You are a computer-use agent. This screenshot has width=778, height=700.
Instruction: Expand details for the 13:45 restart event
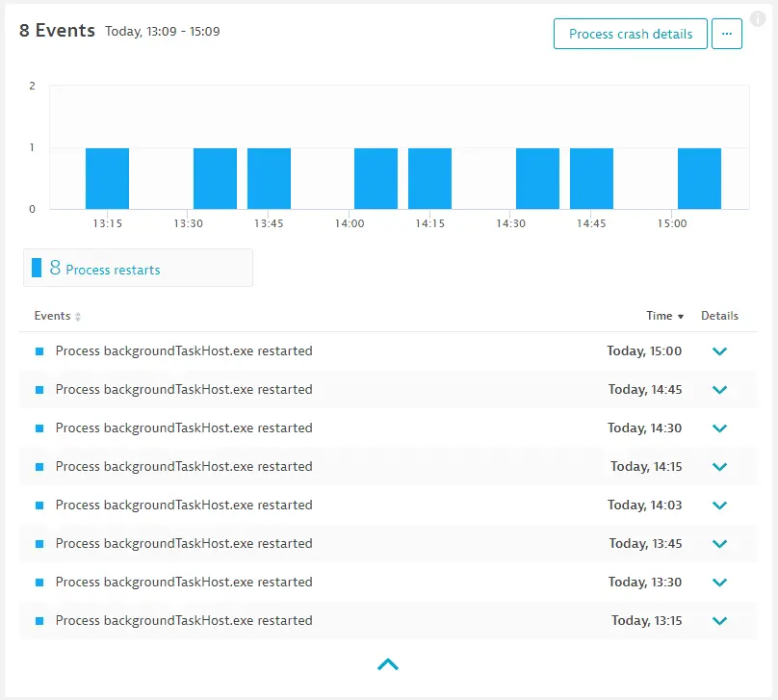pos(719,544)
